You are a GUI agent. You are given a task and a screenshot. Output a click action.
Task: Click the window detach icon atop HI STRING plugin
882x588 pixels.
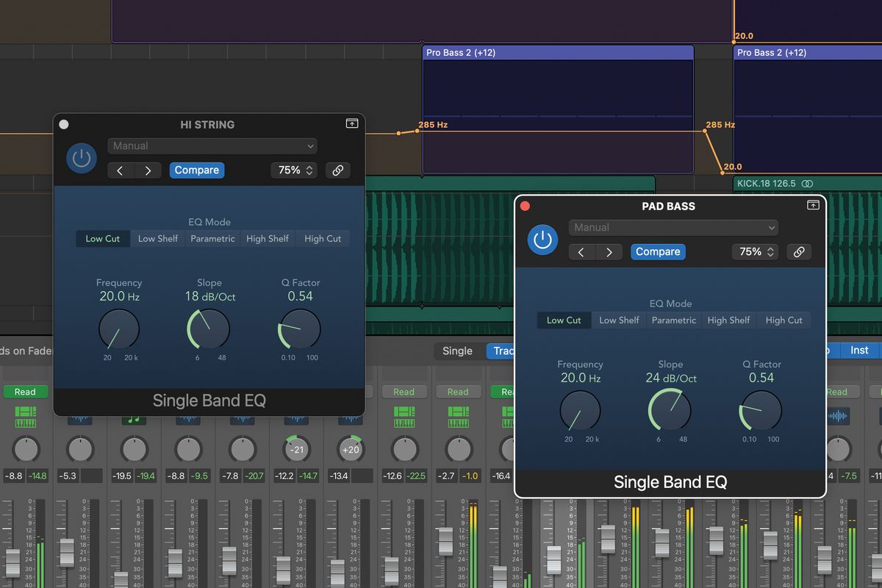click(x=351, y=123)
